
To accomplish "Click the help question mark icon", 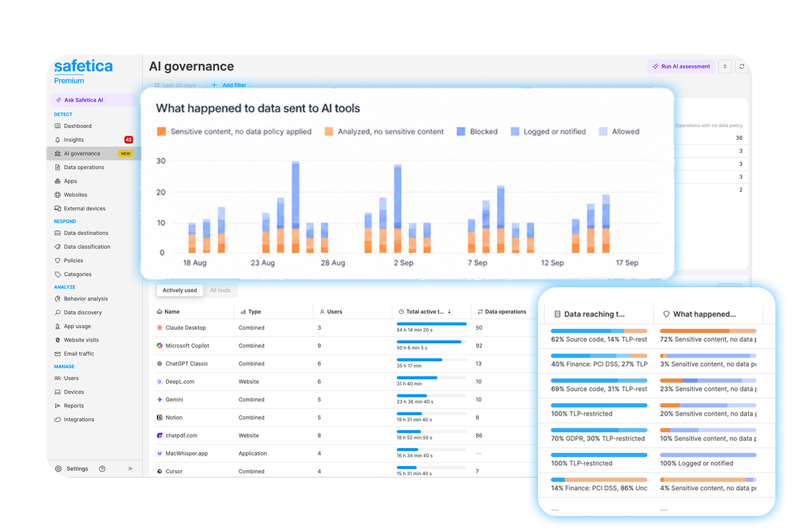I will (102, 469).
